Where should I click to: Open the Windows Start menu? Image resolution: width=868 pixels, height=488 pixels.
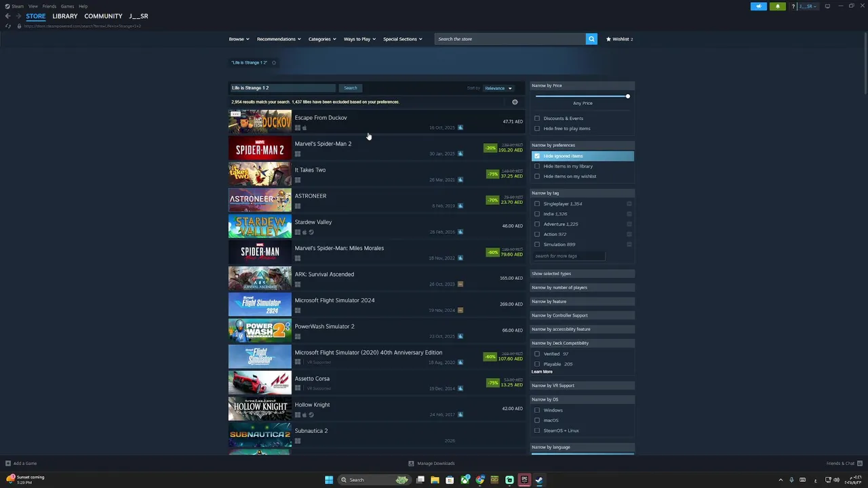[329, 480]
